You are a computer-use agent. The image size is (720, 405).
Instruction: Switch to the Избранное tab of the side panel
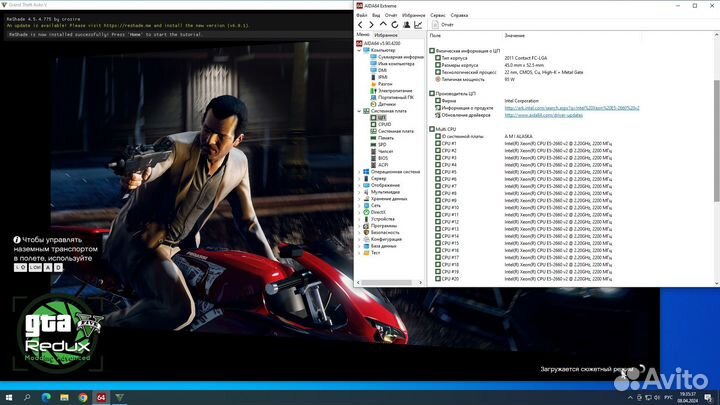coord(386,35)
